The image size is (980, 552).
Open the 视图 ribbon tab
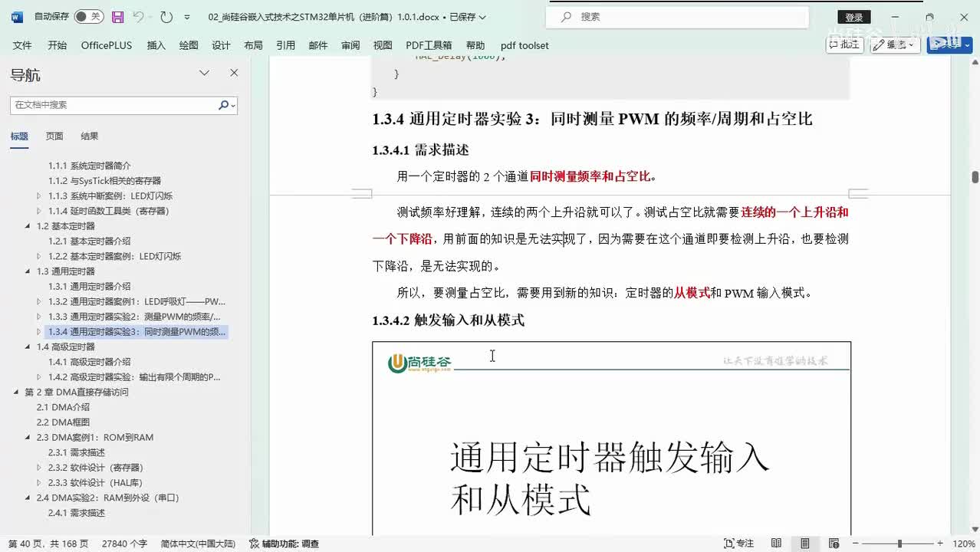coord(383,45)
